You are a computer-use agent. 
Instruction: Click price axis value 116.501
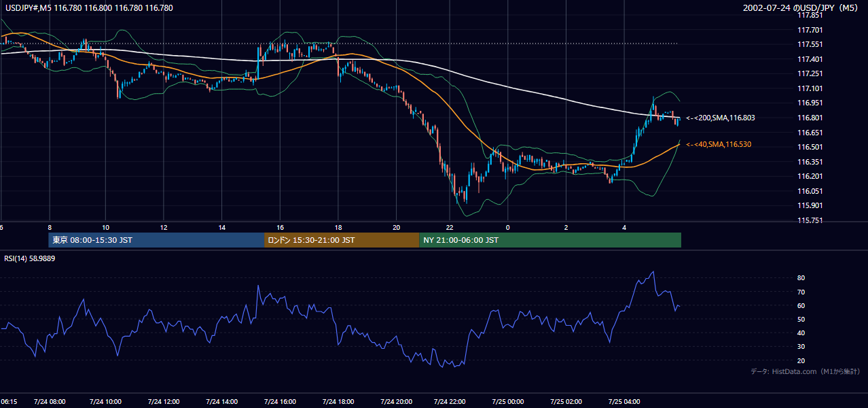(811, 147)
